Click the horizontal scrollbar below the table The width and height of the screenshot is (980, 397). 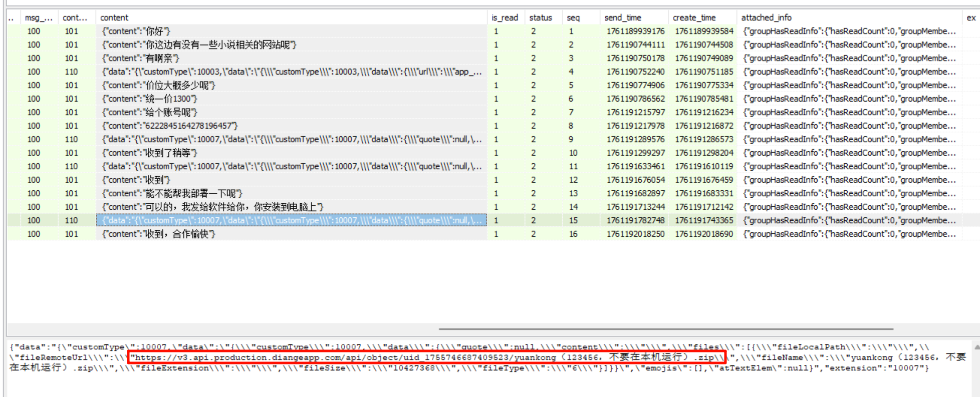pos(665,329)
